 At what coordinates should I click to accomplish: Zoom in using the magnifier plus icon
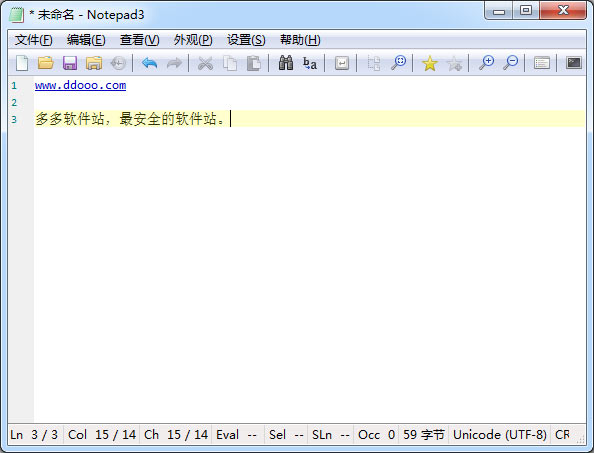click(486, 63)
